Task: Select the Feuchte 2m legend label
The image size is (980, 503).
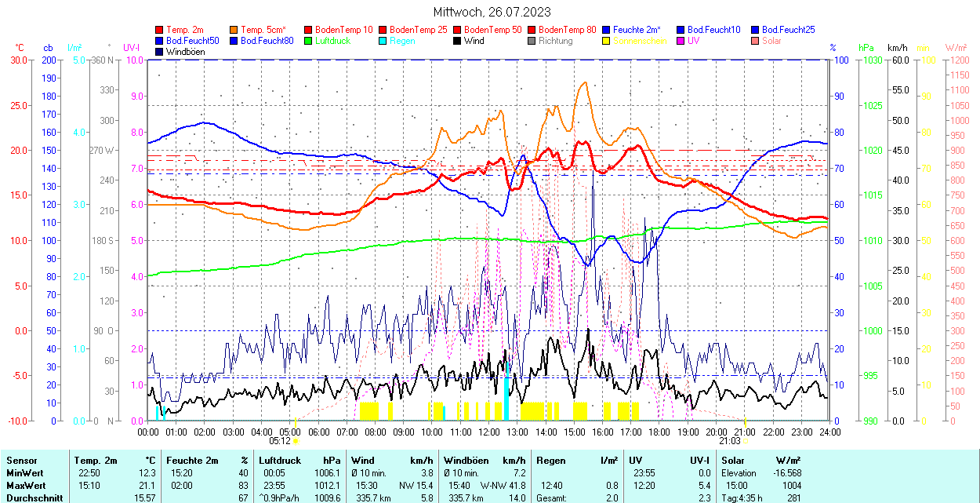Action: 637,30
